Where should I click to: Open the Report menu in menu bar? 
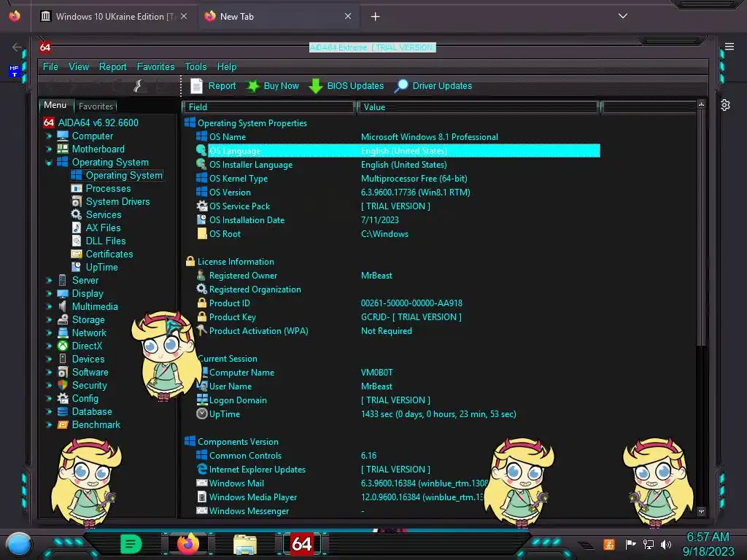(113, 66)
